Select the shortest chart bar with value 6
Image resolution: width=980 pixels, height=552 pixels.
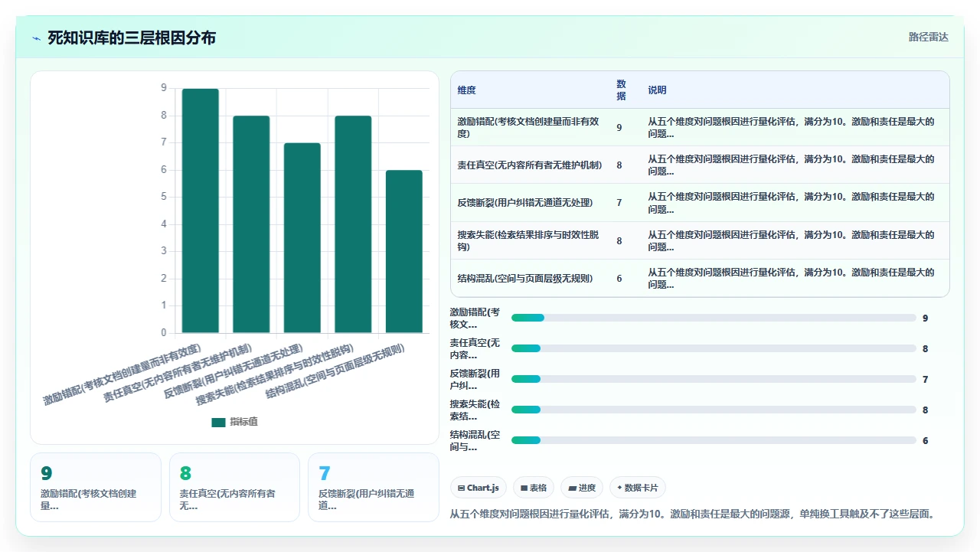pos(404,252)
